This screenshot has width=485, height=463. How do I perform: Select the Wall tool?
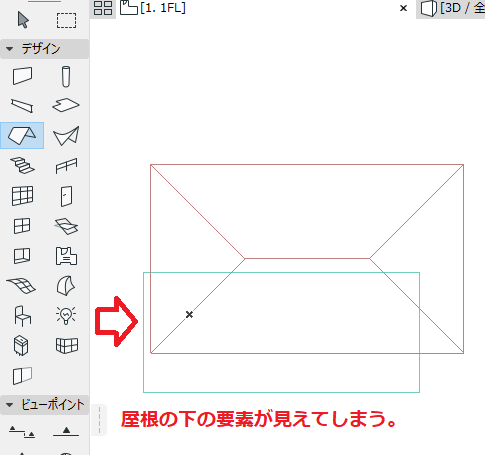(22, 76)
